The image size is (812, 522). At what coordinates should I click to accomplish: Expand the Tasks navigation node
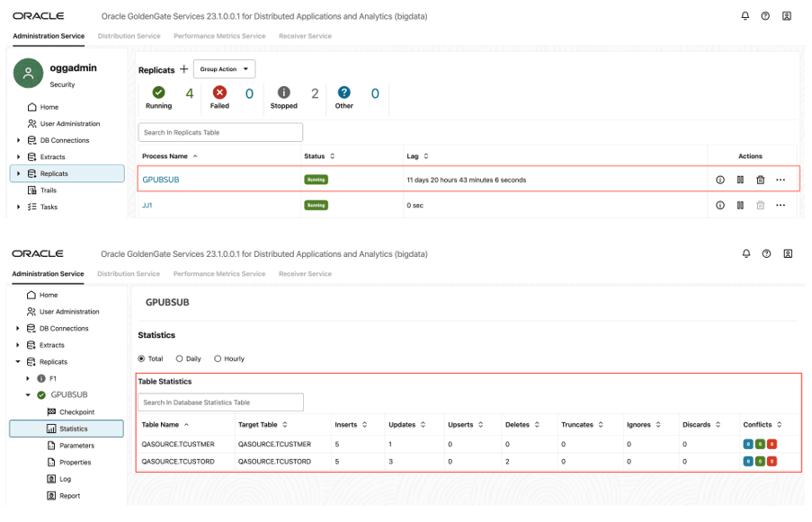pos(19,207)
